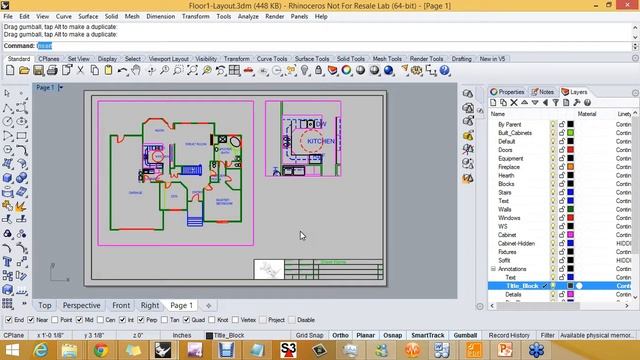The width and height of the screenshot is (640, 360).
Task: Click the blue sphere Render icon
Action: click(389, 70)
